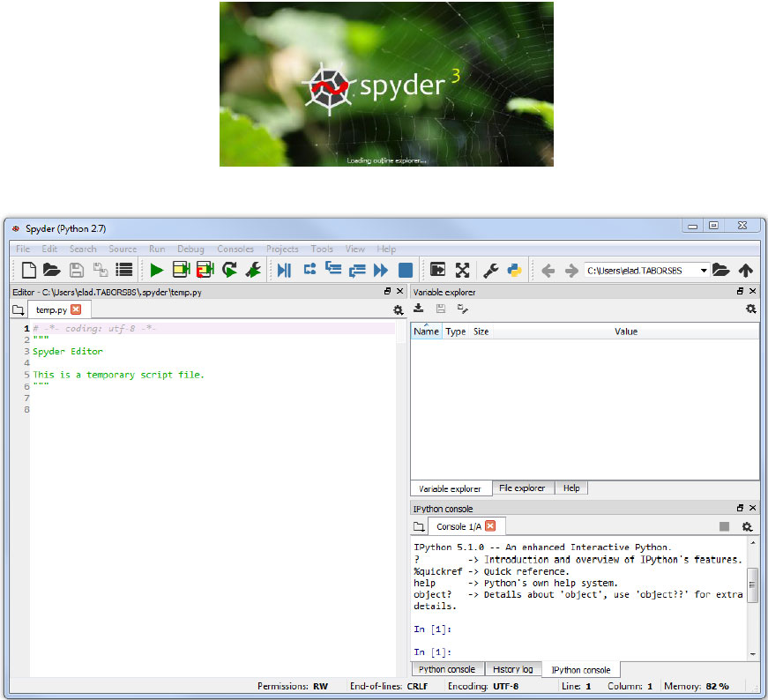
Task: Step into function debug icon
Action: click(x=333, y=268)
